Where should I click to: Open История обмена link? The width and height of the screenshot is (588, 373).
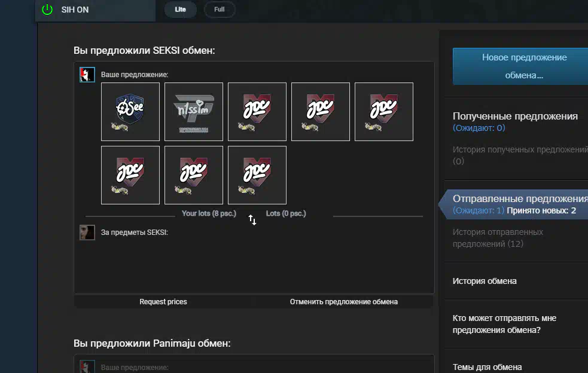coord(485,281)
